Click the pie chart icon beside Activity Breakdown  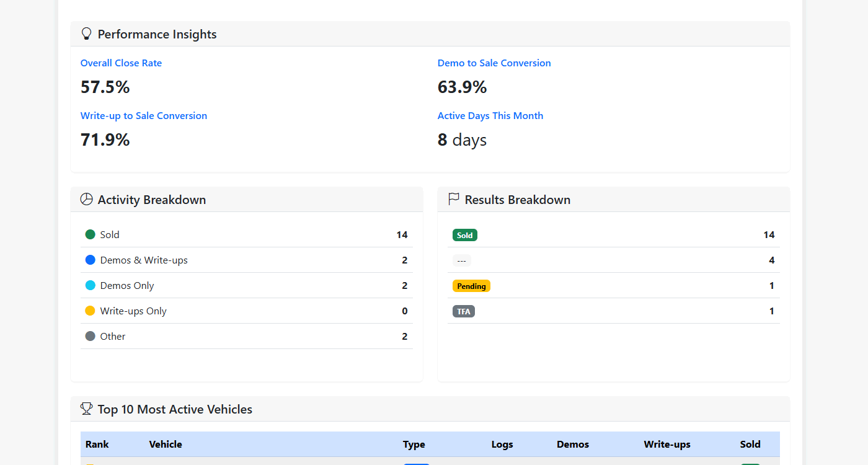[x=87, y=200]
